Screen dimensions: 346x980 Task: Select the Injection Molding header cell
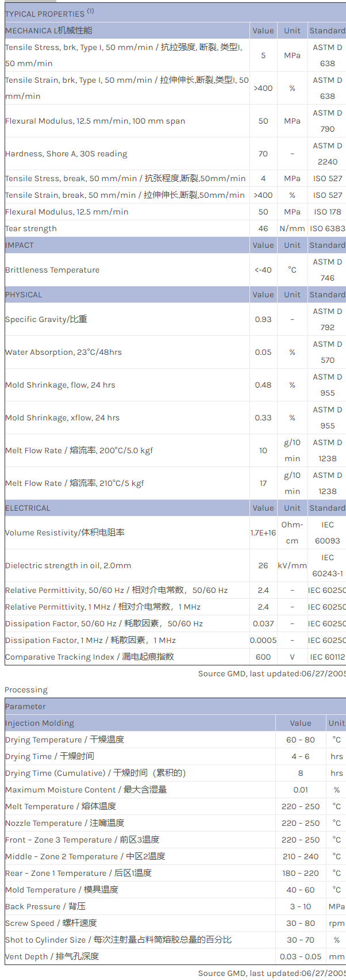pos(40,723)
